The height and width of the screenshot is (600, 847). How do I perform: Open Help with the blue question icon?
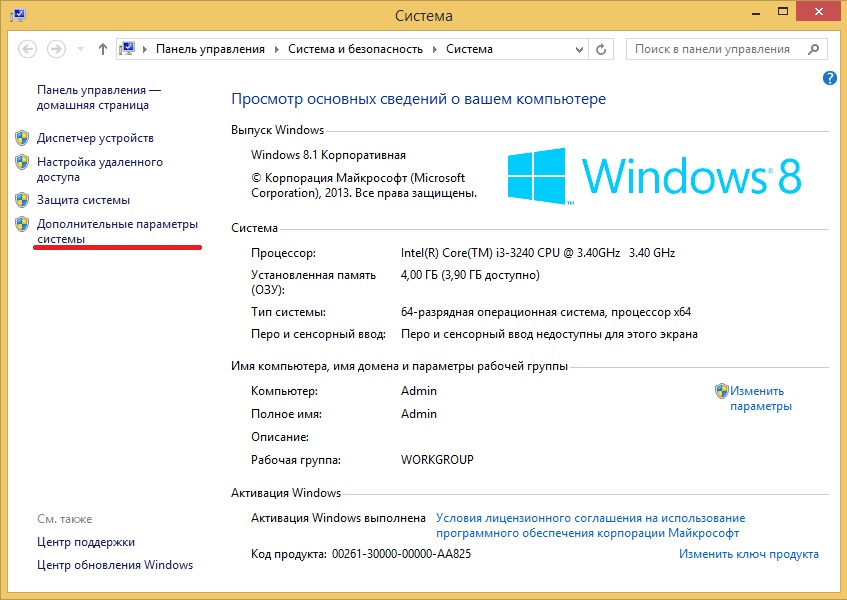(x=829, y=78)
